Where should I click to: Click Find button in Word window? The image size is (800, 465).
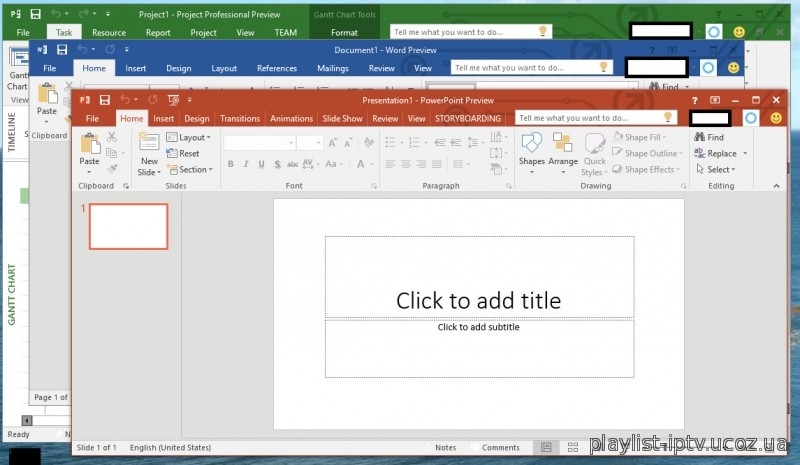pos(664,87)
